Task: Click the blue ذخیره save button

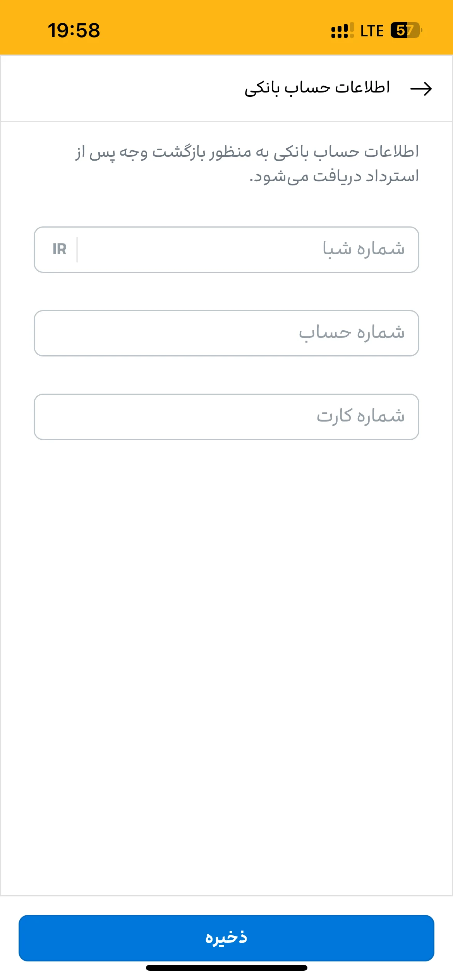Action: click(x=226, y=938)
